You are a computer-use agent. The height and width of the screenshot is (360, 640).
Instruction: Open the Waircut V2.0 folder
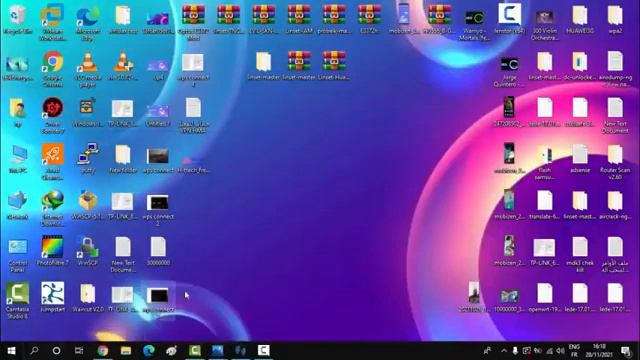(88, 298)
